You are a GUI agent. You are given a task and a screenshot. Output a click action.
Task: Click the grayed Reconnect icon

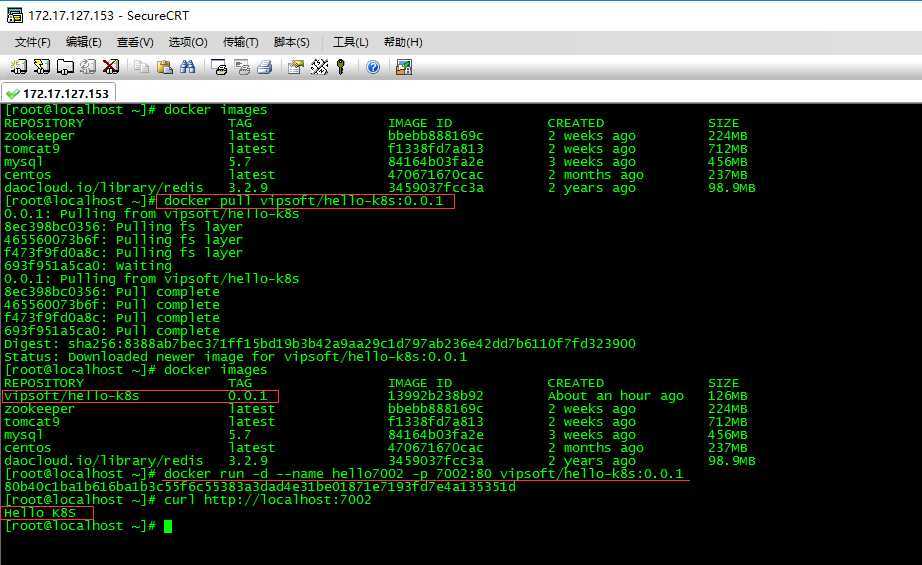[x=88, y=67]
